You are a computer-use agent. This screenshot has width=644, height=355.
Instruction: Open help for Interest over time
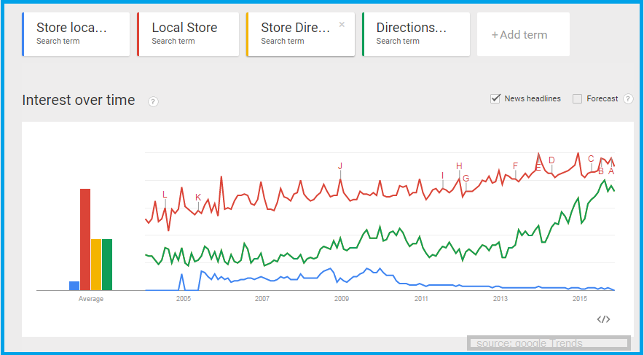coord(153,101)
